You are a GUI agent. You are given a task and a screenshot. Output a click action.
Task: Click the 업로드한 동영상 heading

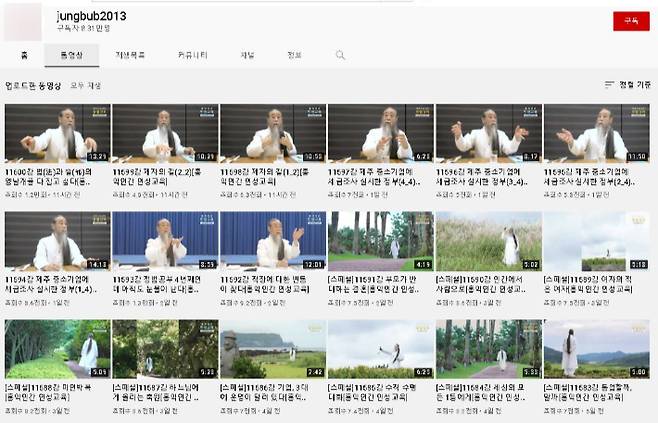33,86
